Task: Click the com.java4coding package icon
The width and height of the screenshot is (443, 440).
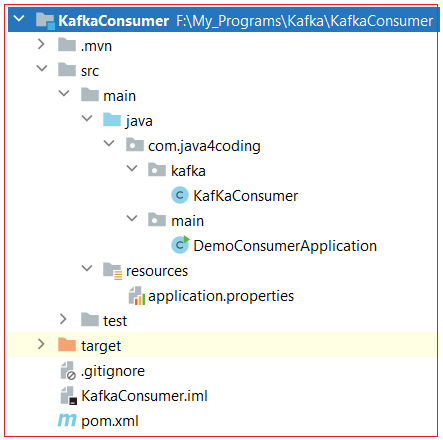Action: click(x=135, y=145)
